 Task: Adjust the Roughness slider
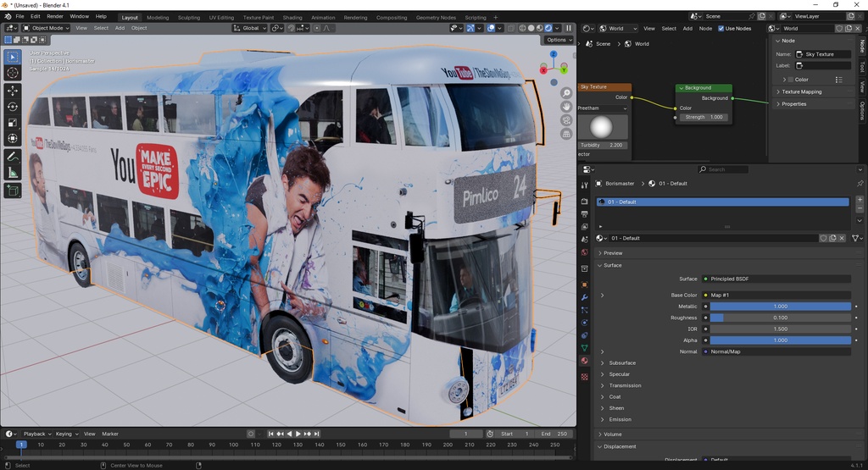click(780, 318)
